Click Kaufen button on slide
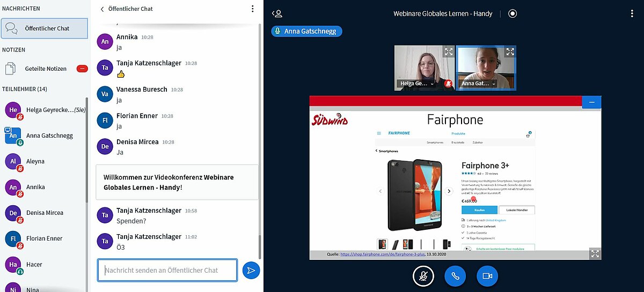This screenshot has height=292, width=644. [479, 210]
